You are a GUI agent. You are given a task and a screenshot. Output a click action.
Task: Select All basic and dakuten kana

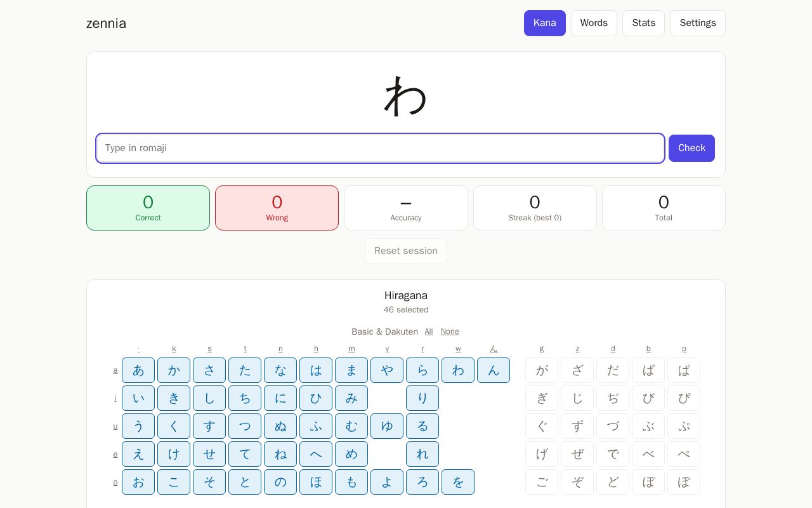coord(429,331)
